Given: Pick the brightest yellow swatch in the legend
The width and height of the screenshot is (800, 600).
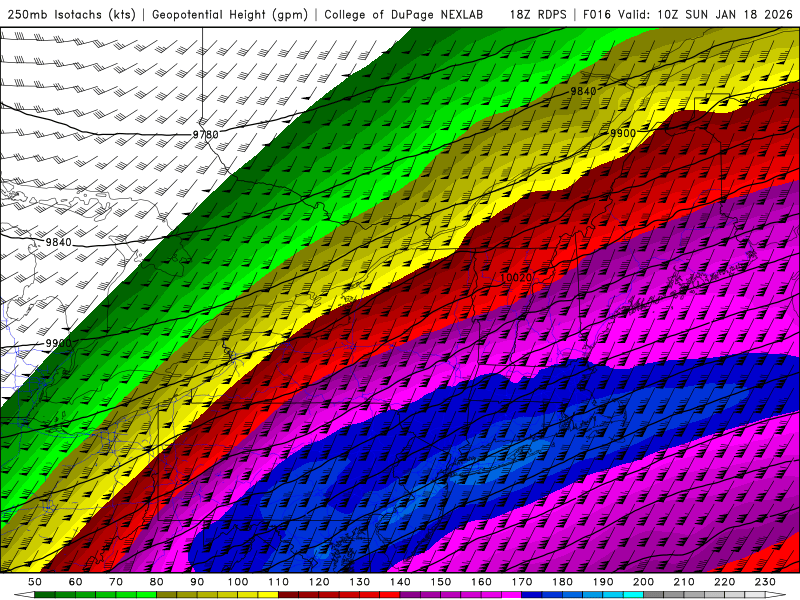Looking at the screenshot, I should coord(268,595).
